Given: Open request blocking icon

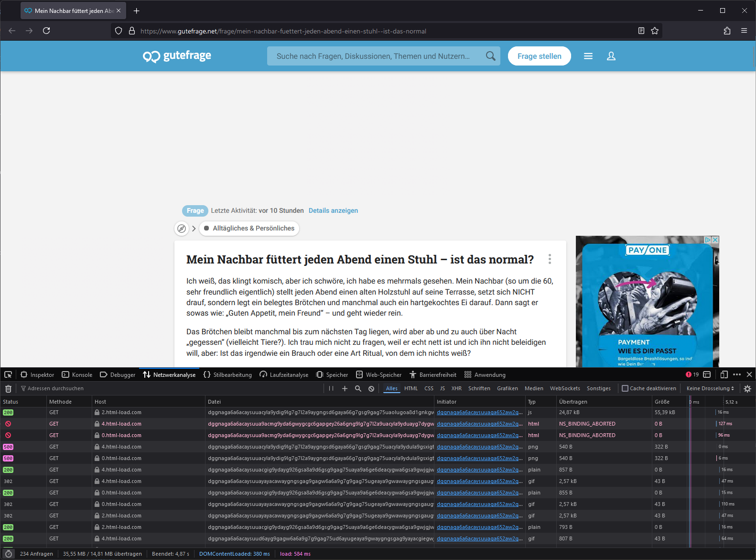Looking at the screenshot, I should point(371,388).
